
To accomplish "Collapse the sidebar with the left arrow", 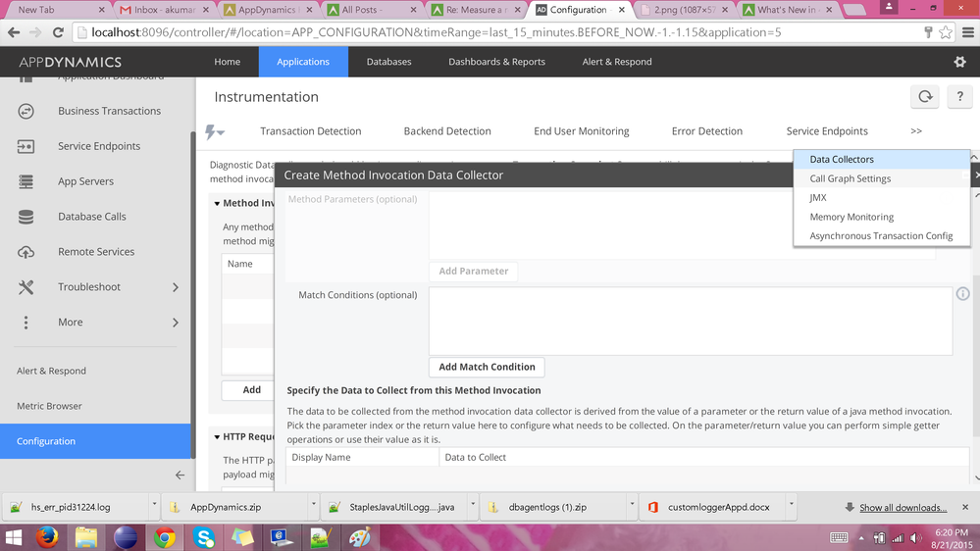I will [180, 476].
